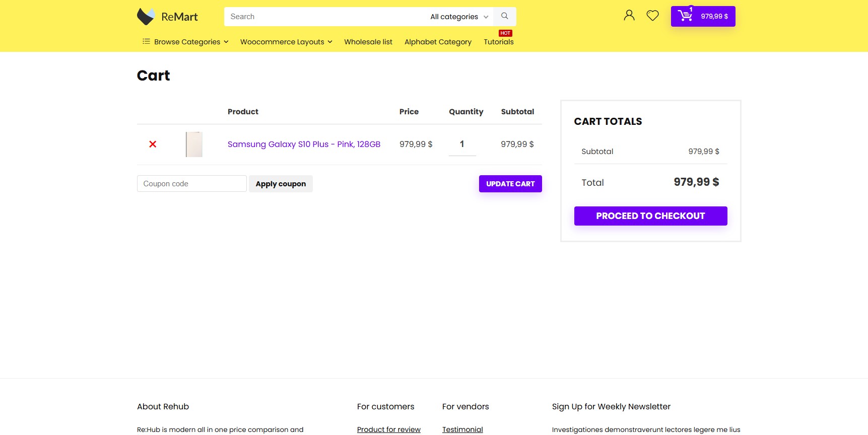Click into the Search field
The image size is (868, 435).
(325, 17)
